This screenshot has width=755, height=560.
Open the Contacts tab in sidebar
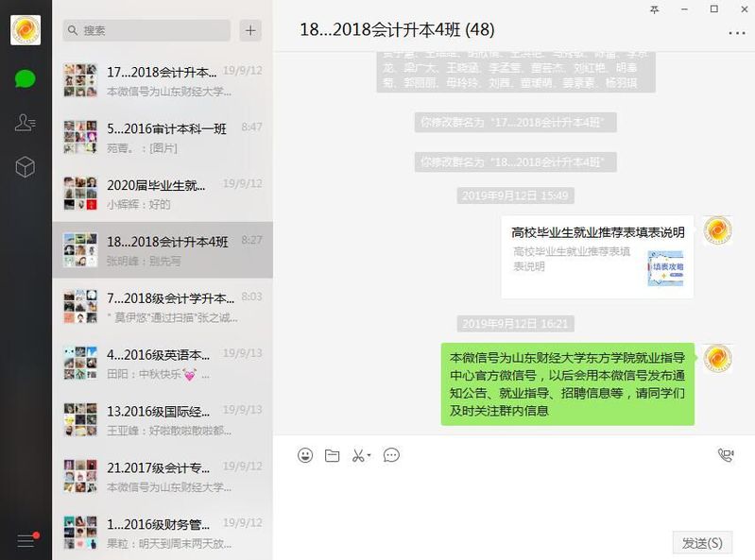pos(25,123)
